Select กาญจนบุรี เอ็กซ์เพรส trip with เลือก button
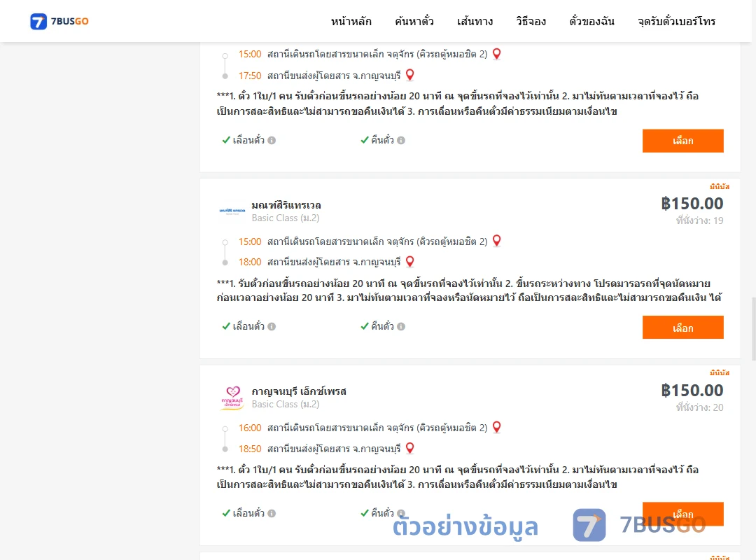The width and height of the screenshot is (756, 560). click(x=682, y=514)
